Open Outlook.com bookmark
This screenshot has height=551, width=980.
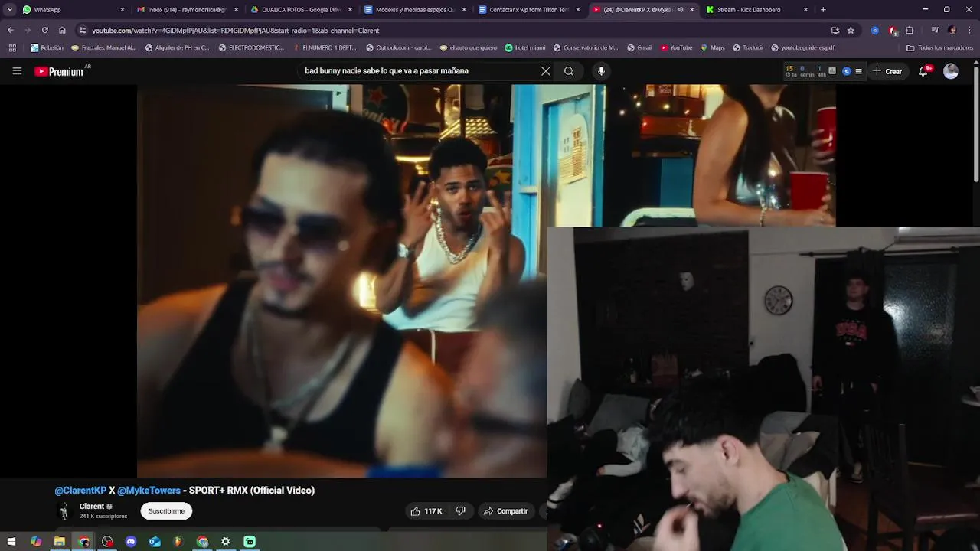click(398, 47)
